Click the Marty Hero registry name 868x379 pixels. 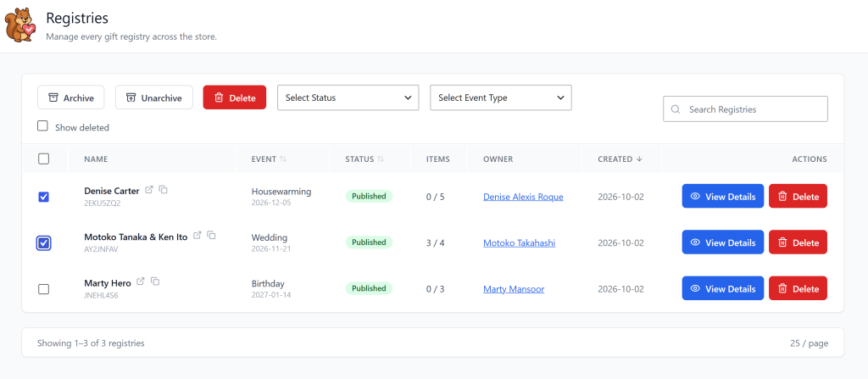click(108, 282)
